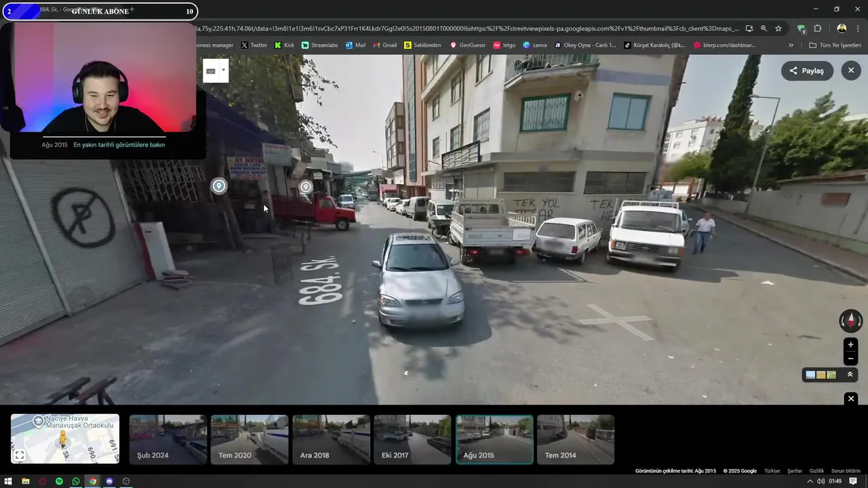The height and width of the screenshot is (488, 868).
Task: Click the left location pin marker on the street
Action: tap(218, 186)
